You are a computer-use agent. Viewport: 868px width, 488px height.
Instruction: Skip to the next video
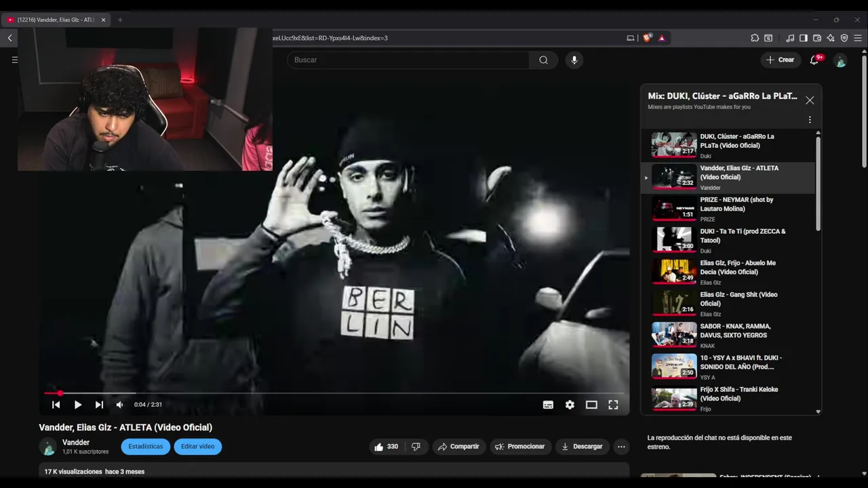click(99, 405)
